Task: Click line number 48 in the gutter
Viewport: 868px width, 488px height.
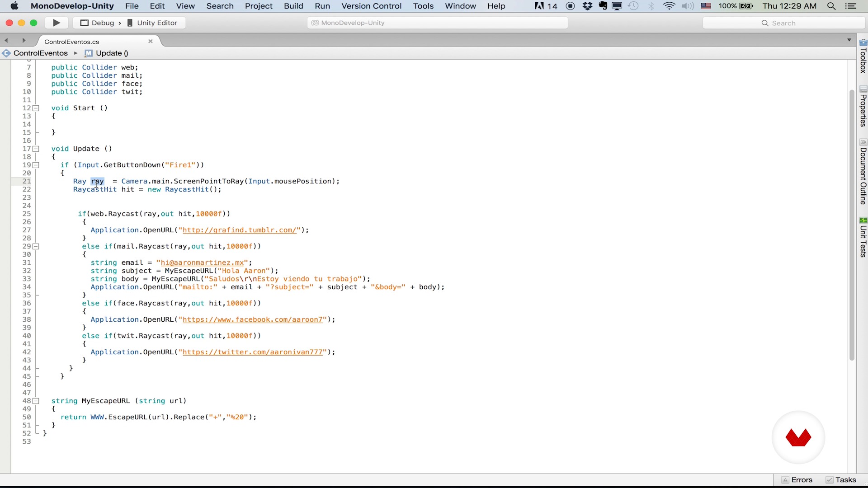Action: [27, 401]
